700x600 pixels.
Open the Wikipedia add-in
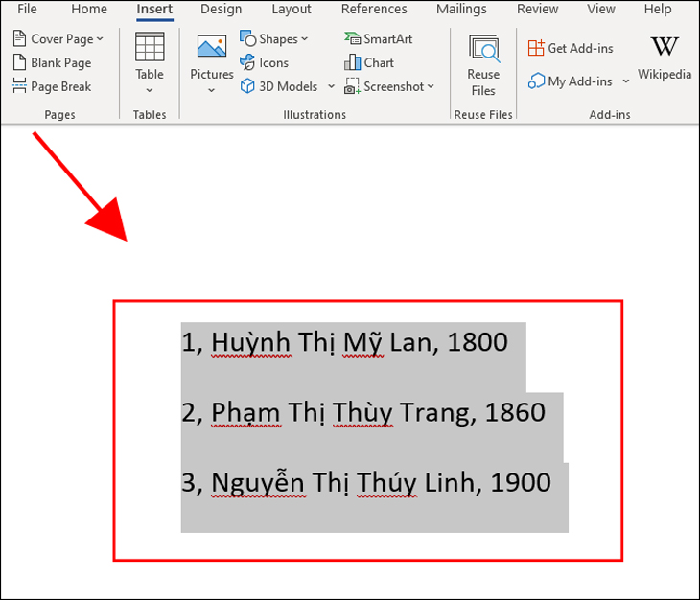665,58
